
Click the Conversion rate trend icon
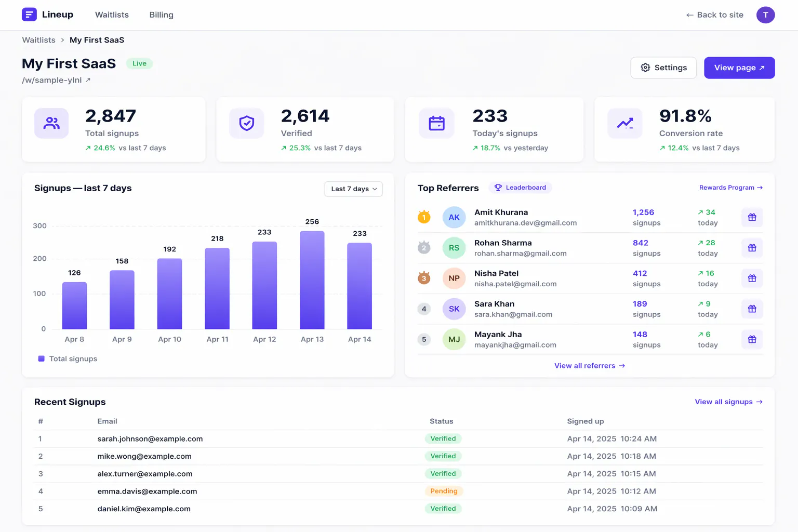[x=625, y=123]
